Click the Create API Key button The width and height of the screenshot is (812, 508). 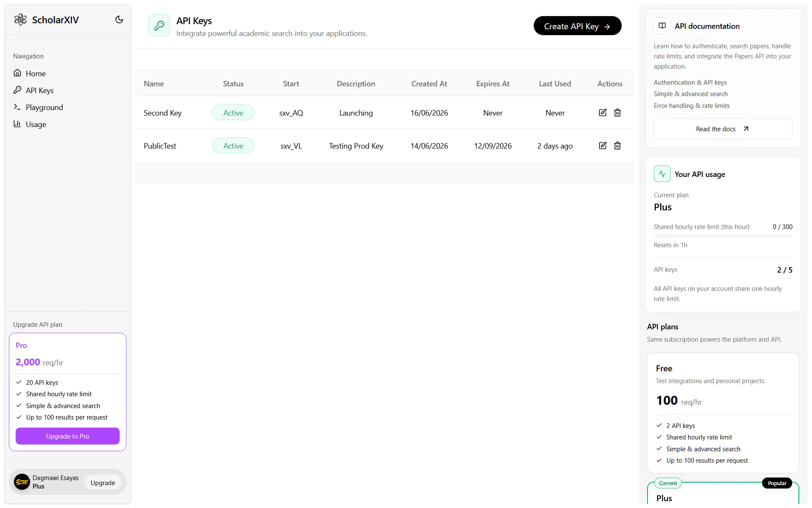click(577, 26)
